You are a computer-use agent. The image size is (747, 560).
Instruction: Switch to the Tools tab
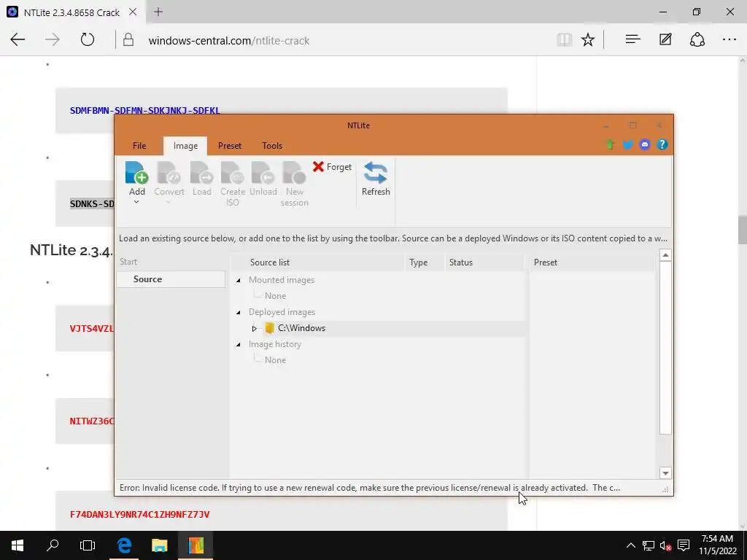point(272,146)
